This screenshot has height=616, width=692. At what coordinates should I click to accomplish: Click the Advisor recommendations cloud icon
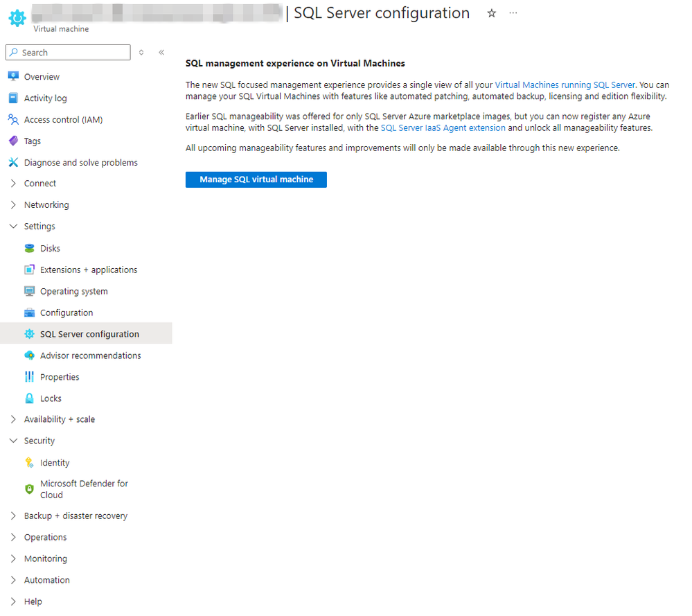(30, 355)
